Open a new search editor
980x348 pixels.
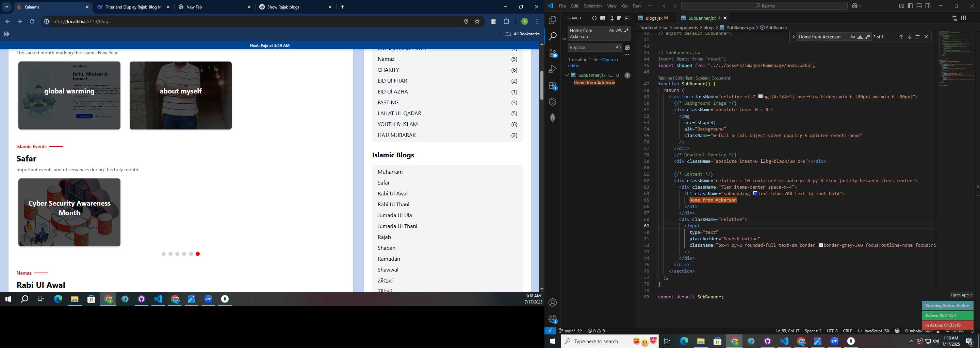[610, 18]
